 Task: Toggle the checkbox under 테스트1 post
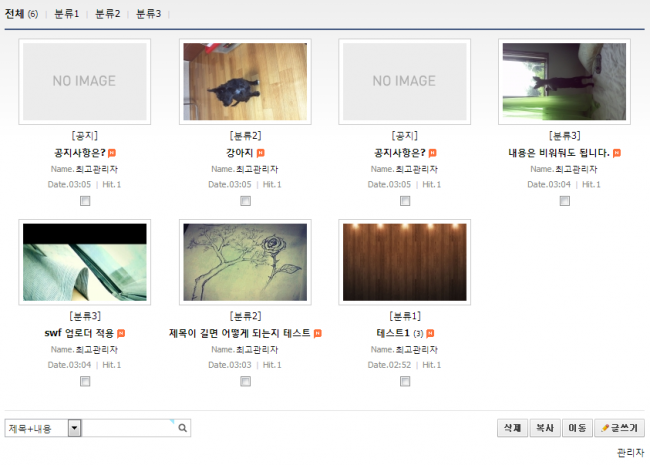[405, 381]
